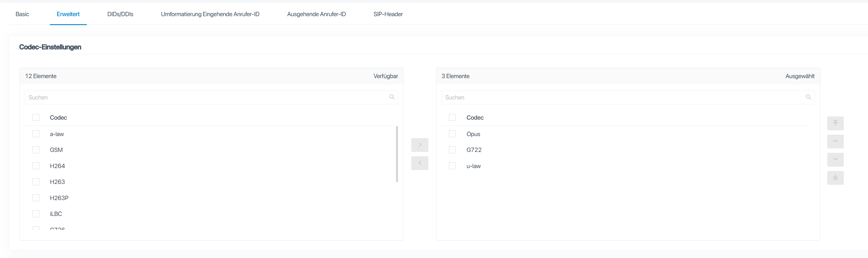Open the SIP-Header tab
Image resolution: width=868 pixels, height=258 pixels.
point(388,14)
